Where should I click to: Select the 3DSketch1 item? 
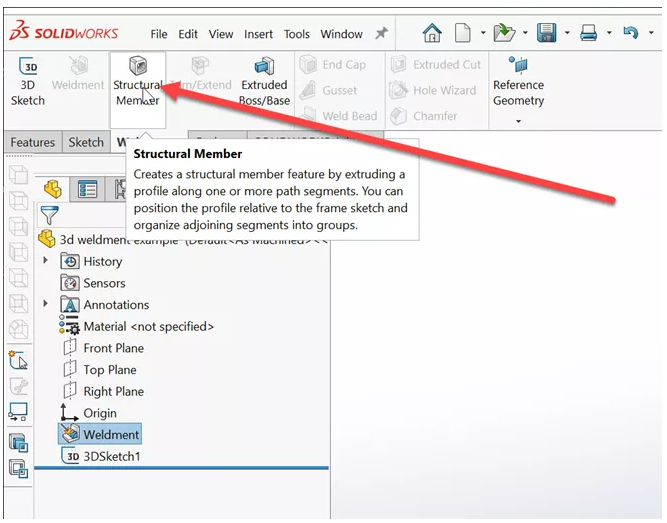click(101, 456)
